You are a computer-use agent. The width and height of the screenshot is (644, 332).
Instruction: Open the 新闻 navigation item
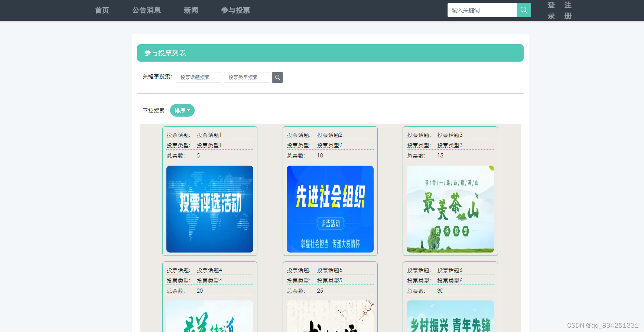point(191,10)
